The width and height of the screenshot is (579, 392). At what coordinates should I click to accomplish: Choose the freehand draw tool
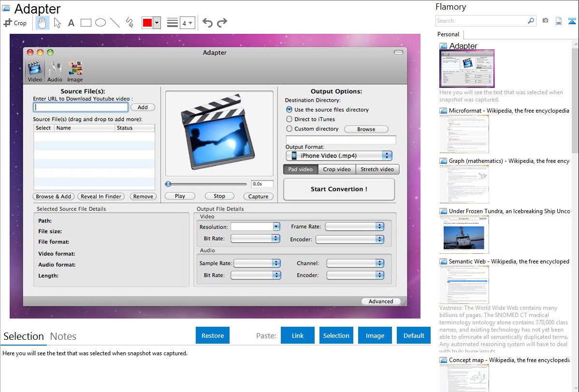(x=130, y=23)
